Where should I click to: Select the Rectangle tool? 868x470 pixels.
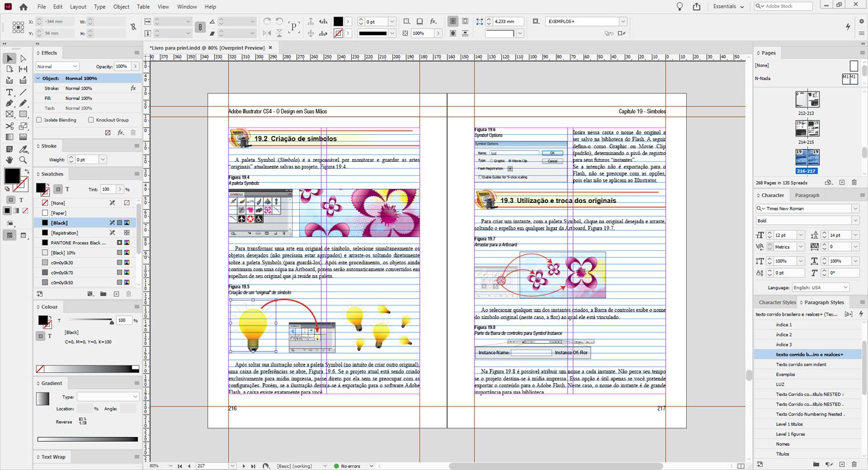pos(23,114)
